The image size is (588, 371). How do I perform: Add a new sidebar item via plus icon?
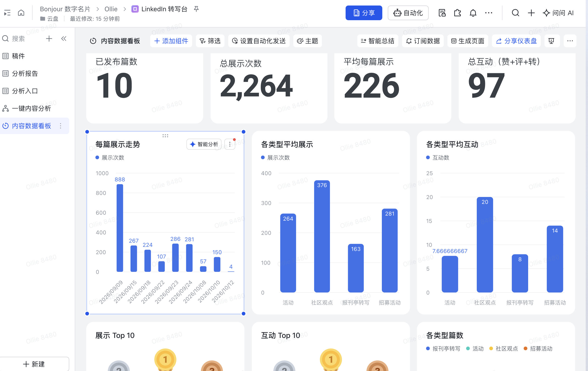click(49, 38)
